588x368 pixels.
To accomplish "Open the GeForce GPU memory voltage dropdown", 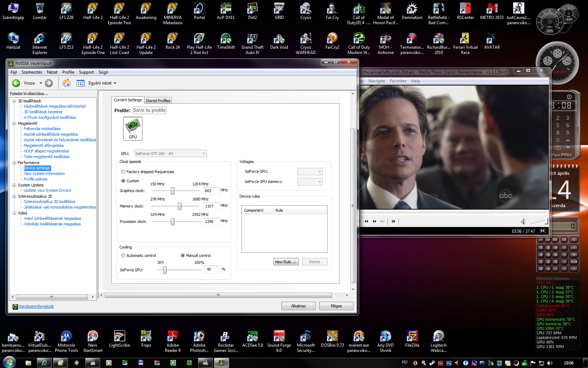I will pos(310,182).
